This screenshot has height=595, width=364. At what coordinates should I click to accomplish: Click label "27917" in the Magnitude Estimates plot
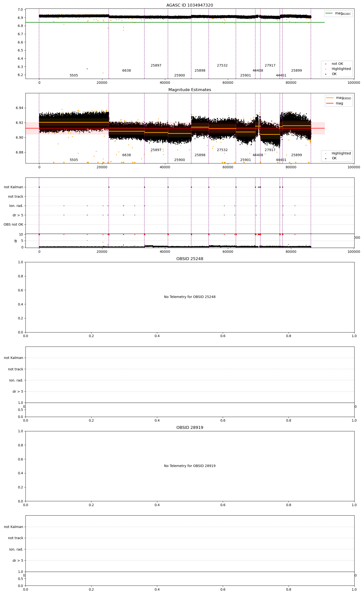(x=270, y=150)
